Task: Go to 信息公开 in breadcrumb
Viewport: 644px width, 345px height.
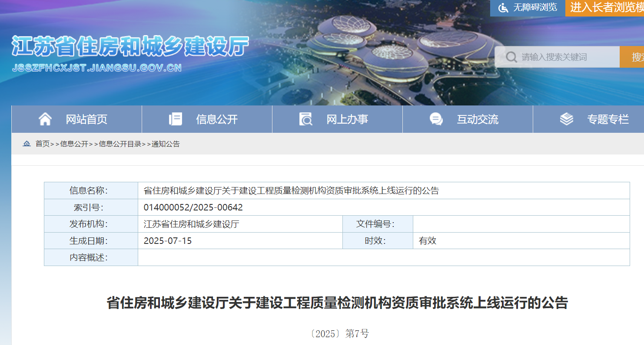Action: pos(74,144)
